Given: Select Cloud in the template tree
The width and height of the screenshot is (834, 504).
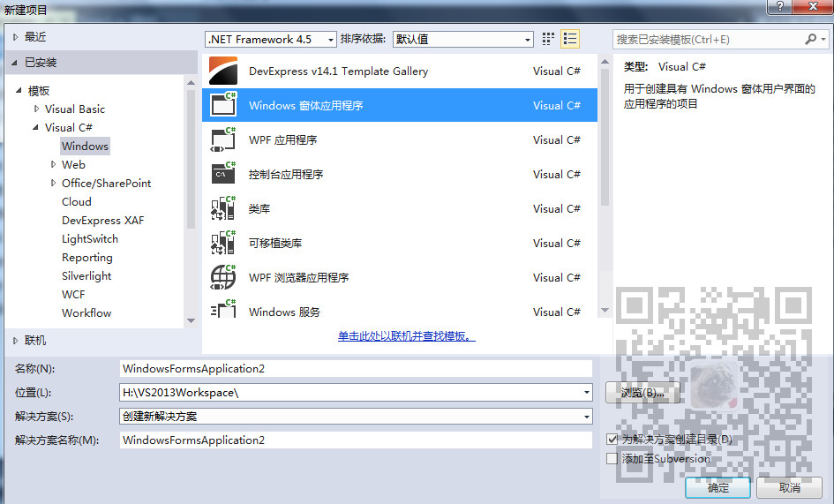Looking at the screenshot, I should tap(77, 202).
